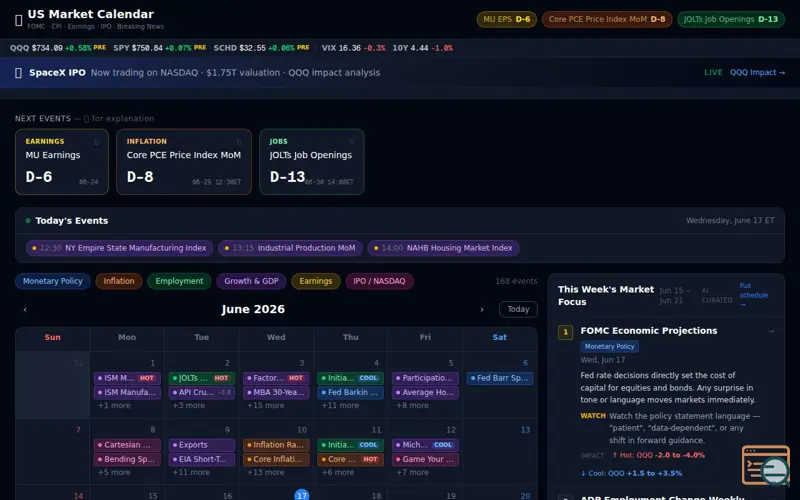
Task: Open NY Empire State Manufacturing Index event
Action: pyautogui.click(x=119, y=248)
